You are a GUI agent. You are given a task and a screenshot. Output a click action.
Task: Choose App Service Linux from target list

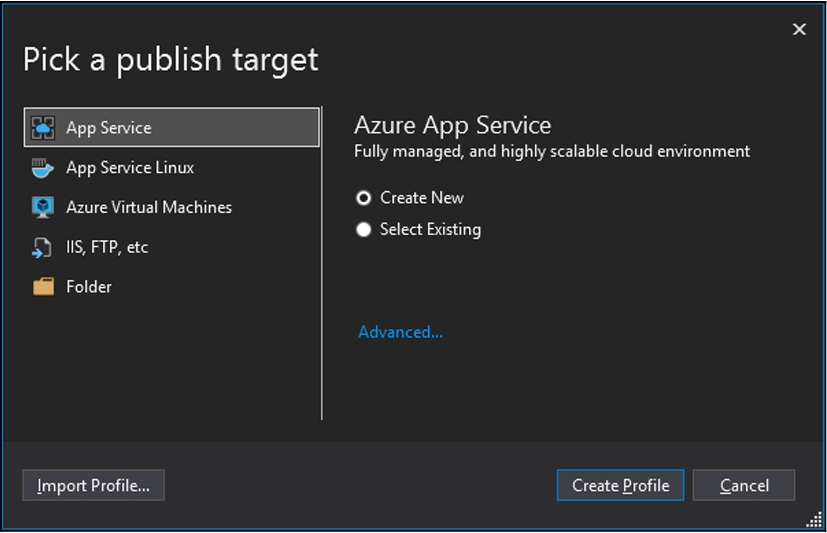(130, 168)
